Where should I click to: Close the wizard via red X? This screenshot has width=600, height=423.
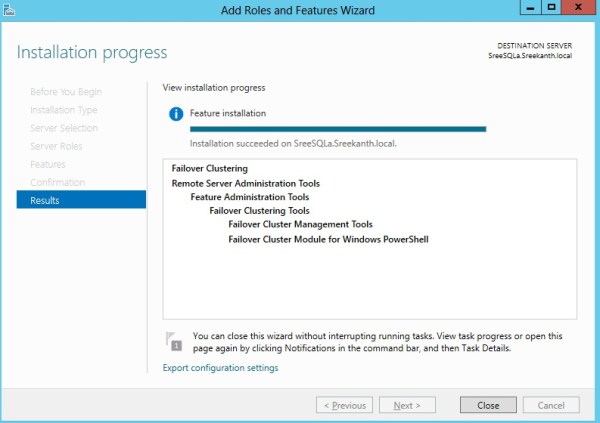578,8
